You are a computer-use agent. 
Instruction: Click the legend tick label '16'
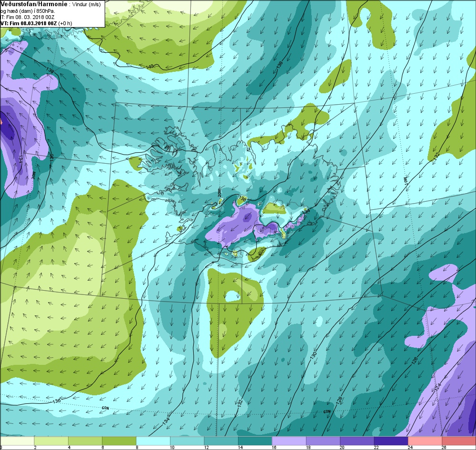(274, 447)
